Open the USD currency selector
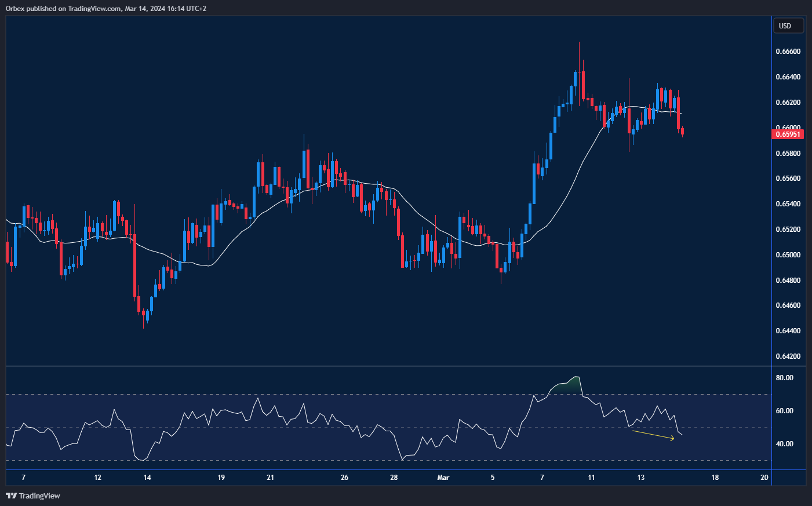812x506 pixels. coord(788,26)
